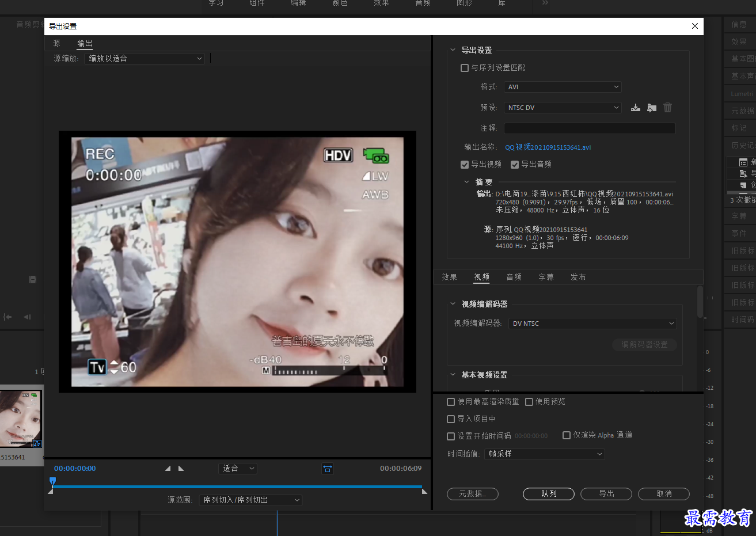The width and height of the screenshot is (756, 536).
Task: Switch to the 输出 tab
Action: 85,44
